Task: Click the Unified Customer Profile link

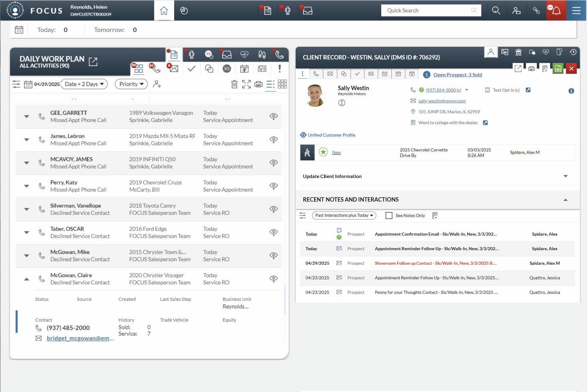Action: tap(331, 135)
